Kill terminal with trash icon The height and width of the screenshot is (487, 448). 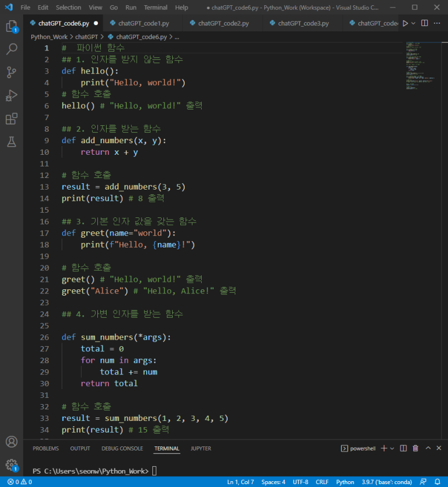click(x=416, y=448)
